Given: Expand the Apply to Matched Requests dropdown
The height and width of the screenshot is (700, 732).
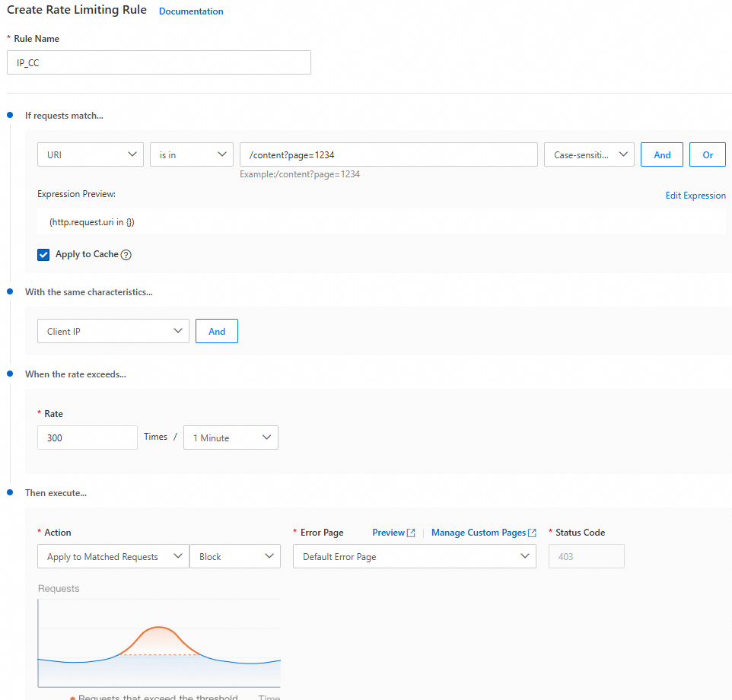Looking at the screenshot, I should click(x=113, y=556).
